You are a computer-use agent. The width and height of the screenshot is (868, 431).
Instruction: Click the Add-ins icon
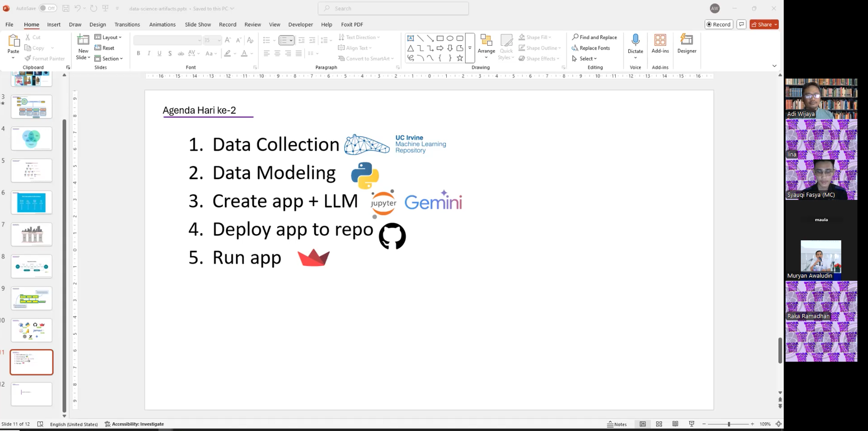660,40
